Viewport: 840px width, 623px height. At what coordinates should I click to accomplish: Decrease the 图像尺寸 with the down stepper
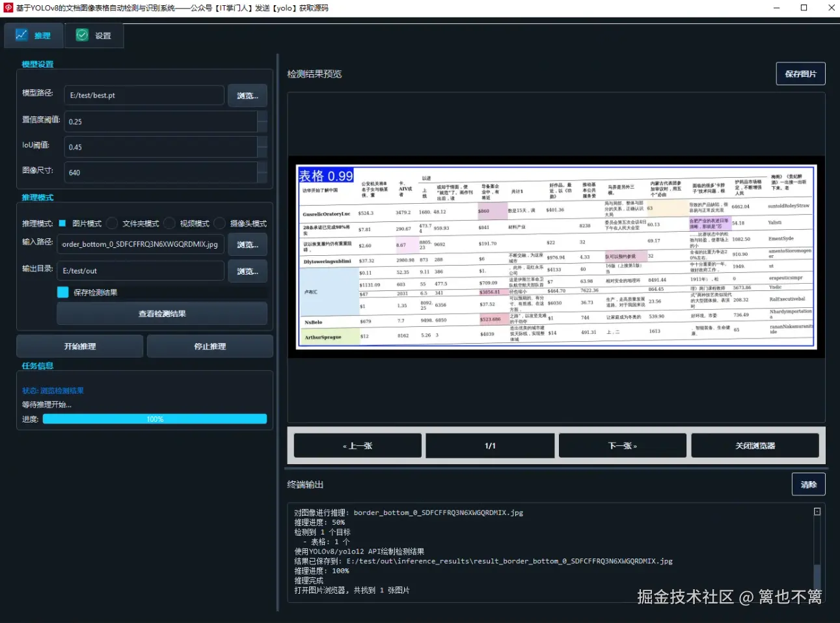click(x=262, y=178)
